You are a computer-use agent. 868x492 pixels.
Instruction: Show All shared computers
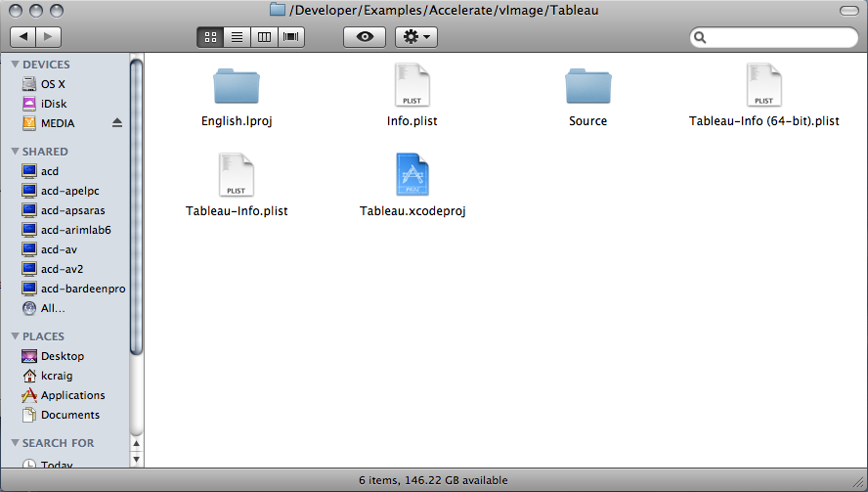[x=44, y=308]
